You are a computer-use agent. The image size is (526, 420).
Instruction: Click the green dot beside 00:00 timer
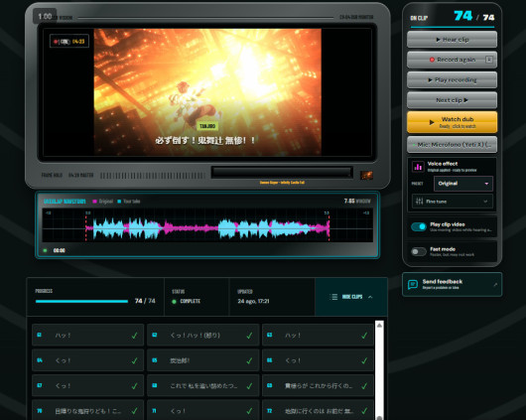[46, 250]
